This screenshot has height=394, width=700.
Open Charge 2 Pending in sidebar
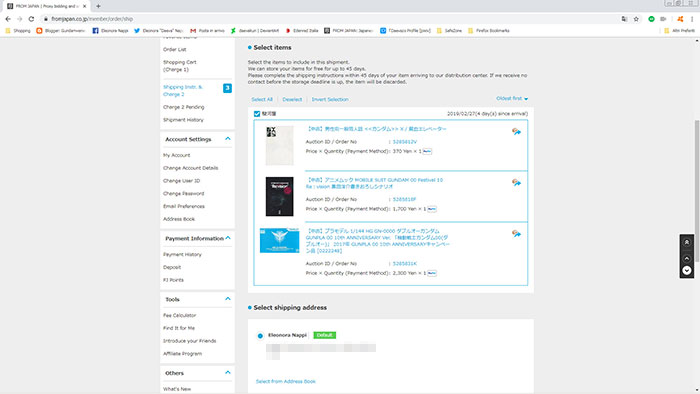tap(183, 107)
